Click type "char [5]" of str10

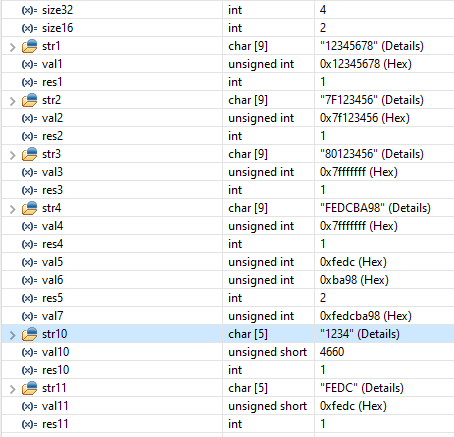[248, 334]
